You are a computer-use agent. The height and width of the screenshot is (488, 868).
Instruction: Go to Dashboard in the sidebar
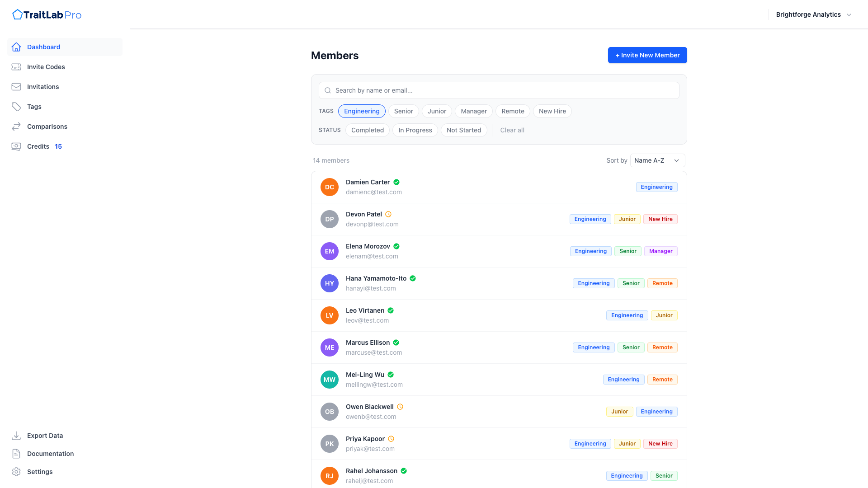pyautogui.click(x=43, y=47)
